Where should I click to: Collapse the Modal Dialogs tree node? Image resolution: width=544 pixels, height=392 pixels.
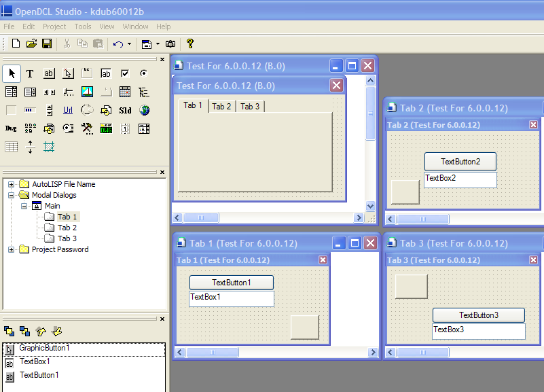[11, 195]
